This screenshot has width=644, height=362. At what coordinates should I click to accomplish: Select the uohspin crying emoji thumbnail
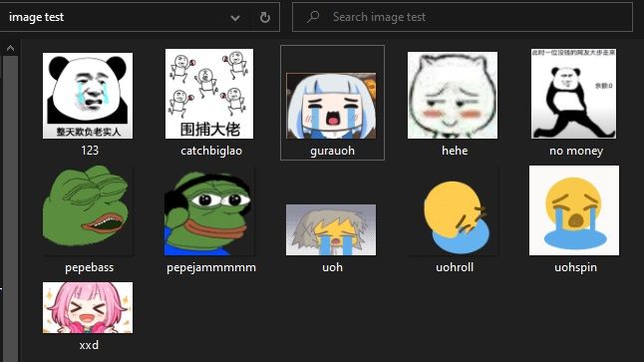click(x=574, y=210)
